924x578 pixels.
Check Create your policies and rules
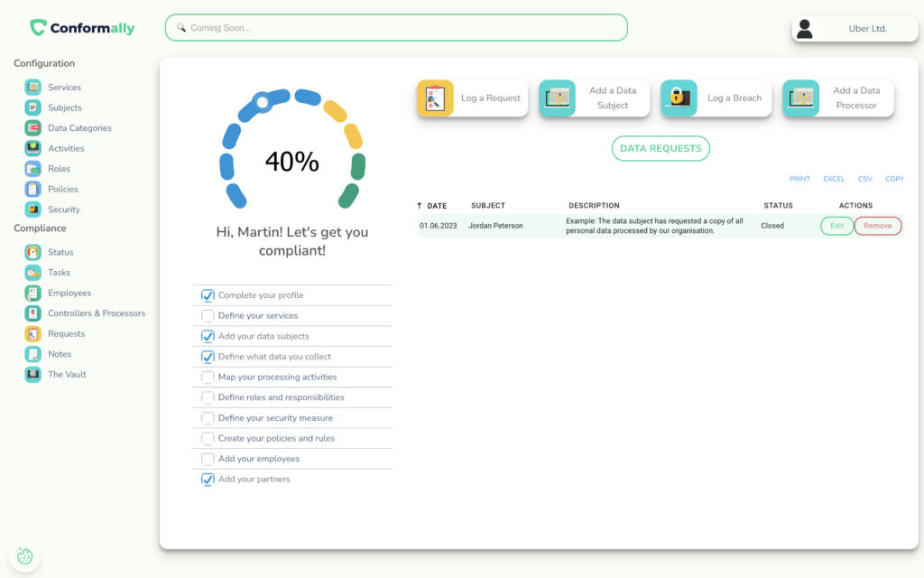coord(208,438)
